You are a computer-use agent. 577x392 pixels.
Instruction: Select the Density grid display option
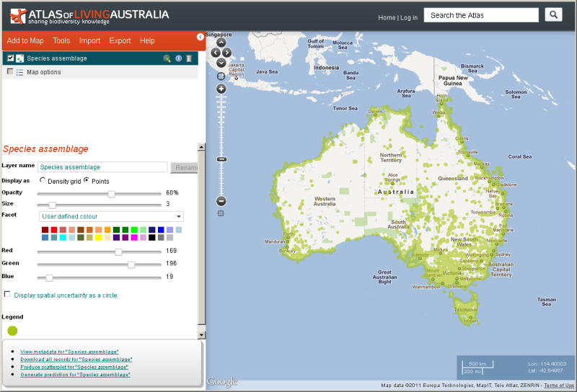(43, 181)
